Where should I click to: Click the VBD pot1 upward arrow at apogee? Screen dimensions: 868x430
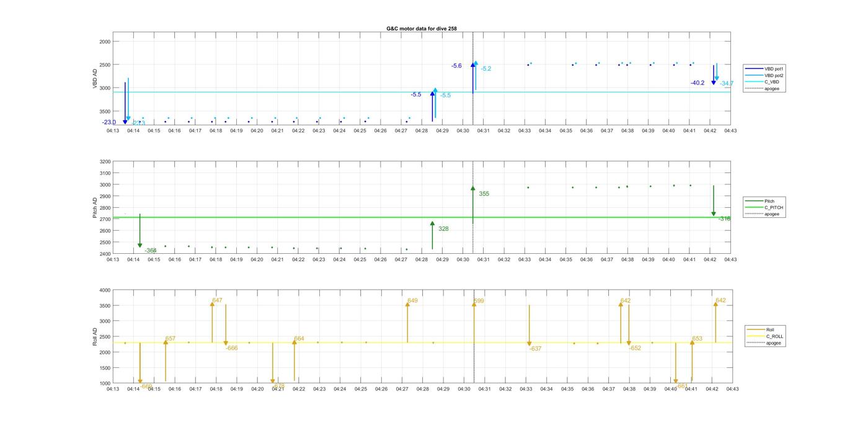[472, 78]
